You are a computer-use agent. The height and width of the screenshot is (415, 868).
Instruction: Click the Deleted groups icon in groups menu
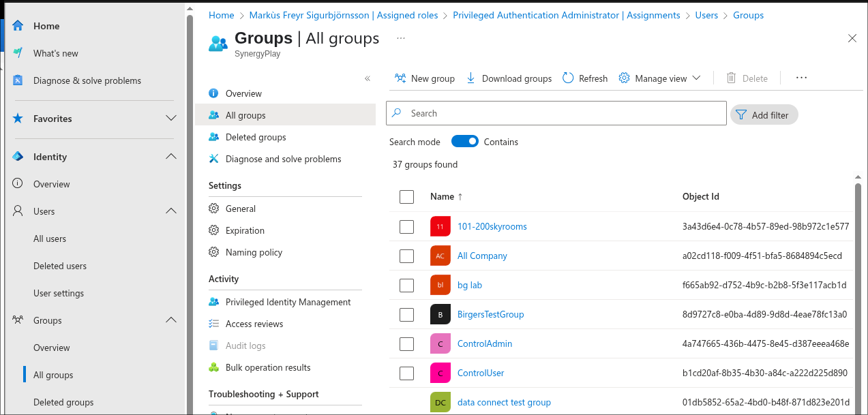pos(214,137)
